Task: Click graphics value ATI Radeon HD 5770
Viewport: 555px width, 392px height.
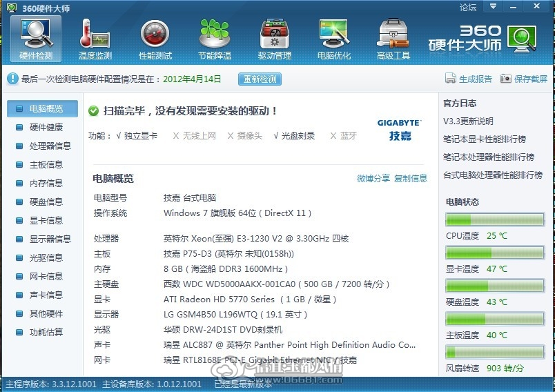Action: (x=249, y=300)
